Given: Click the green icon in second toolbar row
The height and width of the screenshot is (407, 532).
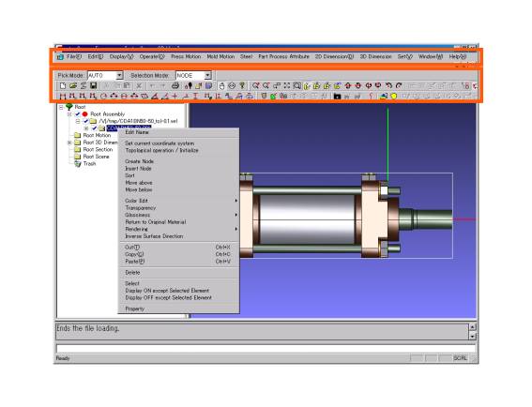Looking at the screenshot, I should pos(273,97).
